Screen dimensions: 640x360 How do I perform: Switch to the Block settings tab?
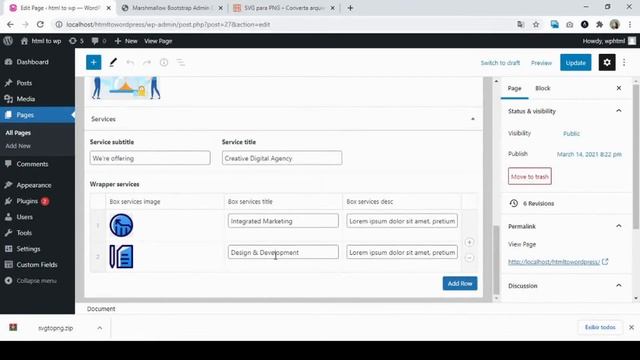[542, 88]
